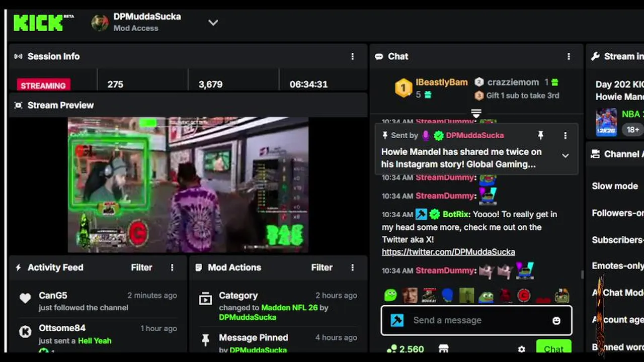This screenshot has height=362, width=644.
Task: Click the Category change icon in Mod Actions
Action: (205, 299)
